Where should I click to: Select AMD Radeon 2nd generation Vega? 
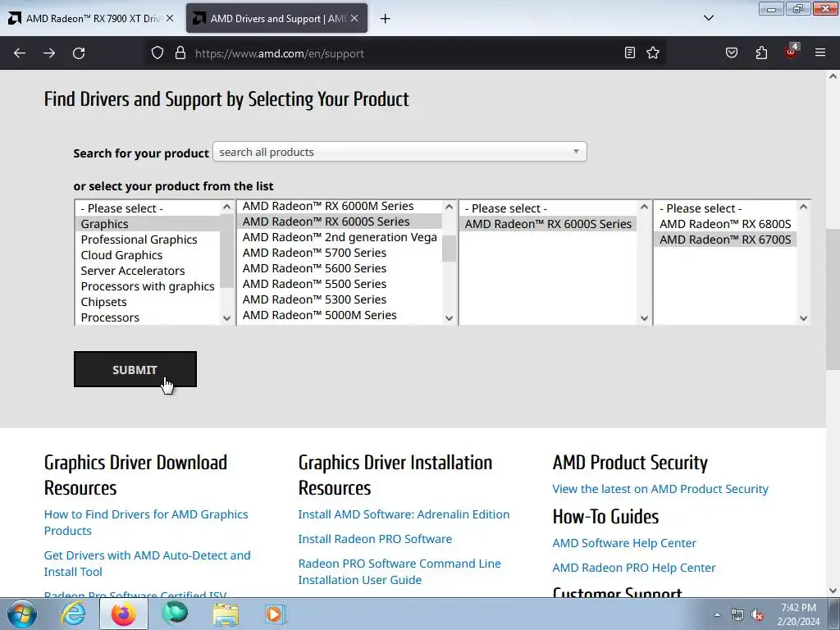click(340, 237)
